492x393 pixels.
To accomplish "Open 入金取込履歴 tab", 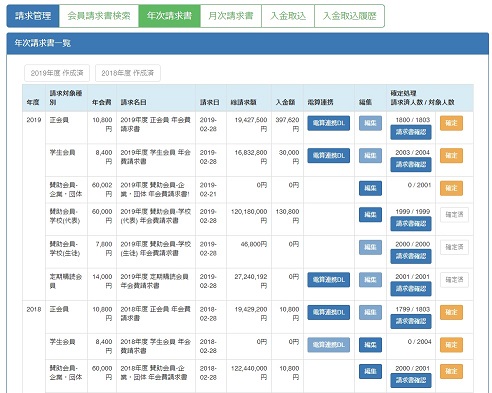I will [x=350, y=16].
